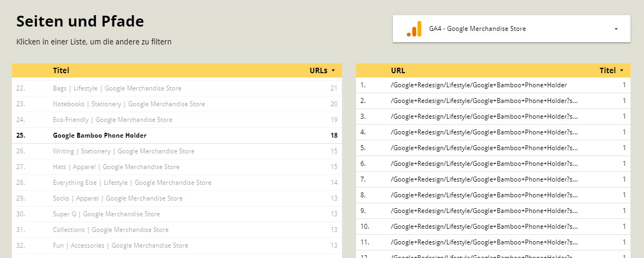Image resolution: width=644 pixels, height=258 pixels.
Task: Select Super G | Google Merchandise Store row
Action: pos(106,214)
